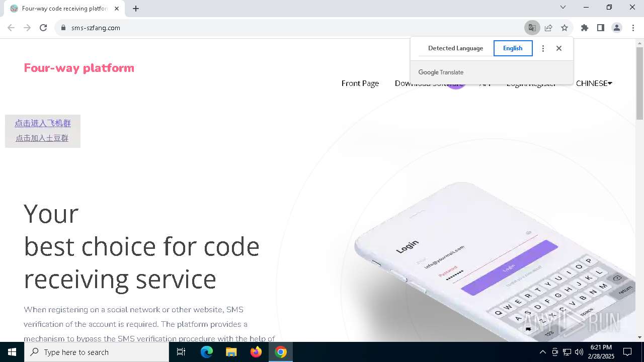This screenshot has width=644, height=362.
Task: Open translate popup options menu
Action: pos(543,48)
